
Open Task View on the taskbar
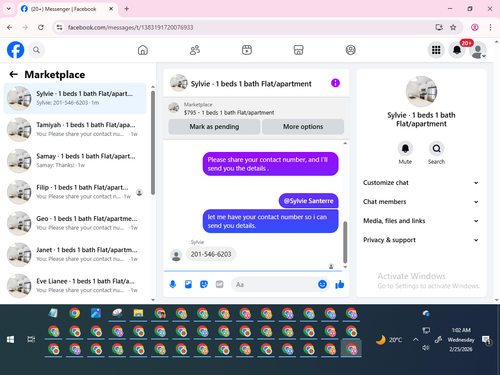(x=31, y=339)
